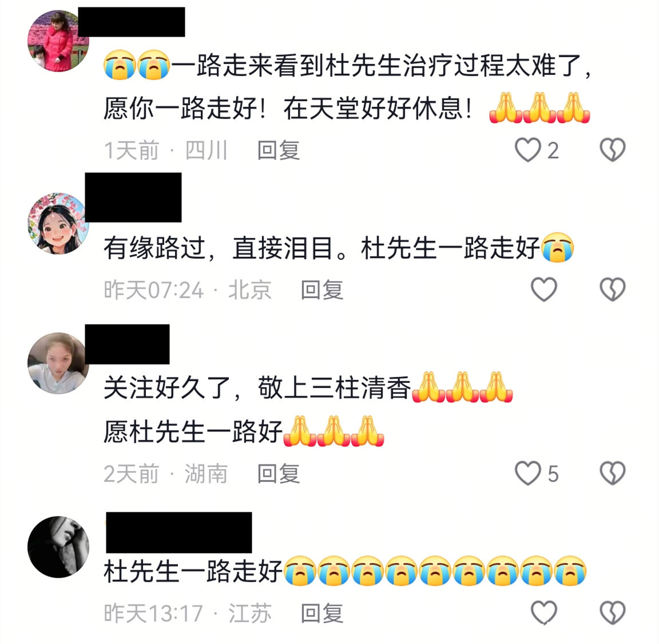Open the cartoon girl with flowers avatar
The height and width of the screenshot is (644, 659).
pos(58,223)
